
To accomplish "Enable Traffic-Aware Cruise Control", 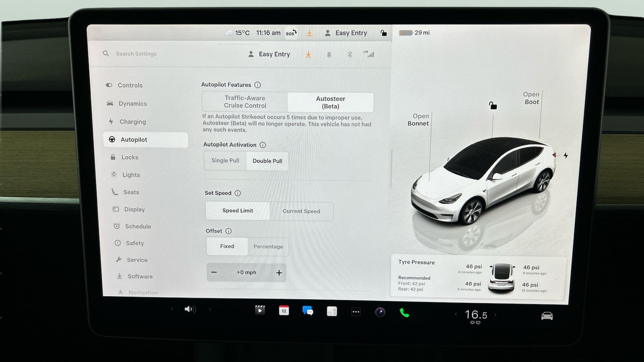I will (x=245, y=102).
